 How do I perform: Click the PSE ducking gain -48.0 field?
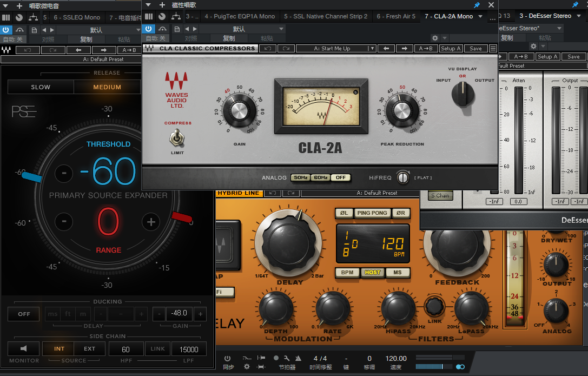point(179,313)
